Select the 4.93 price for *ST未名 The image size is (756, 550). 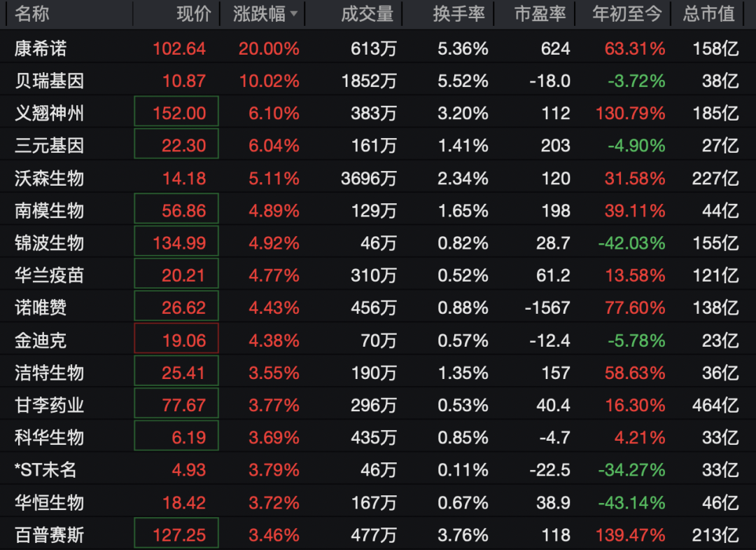tap(188, 469)
